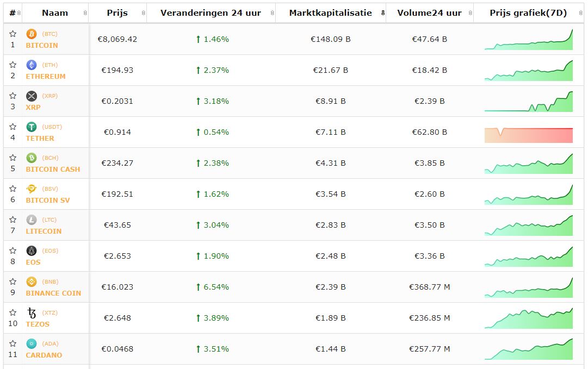Sort the table by the Prijs column arrows
Screen dimensions: 588x369
coord(143,13)
